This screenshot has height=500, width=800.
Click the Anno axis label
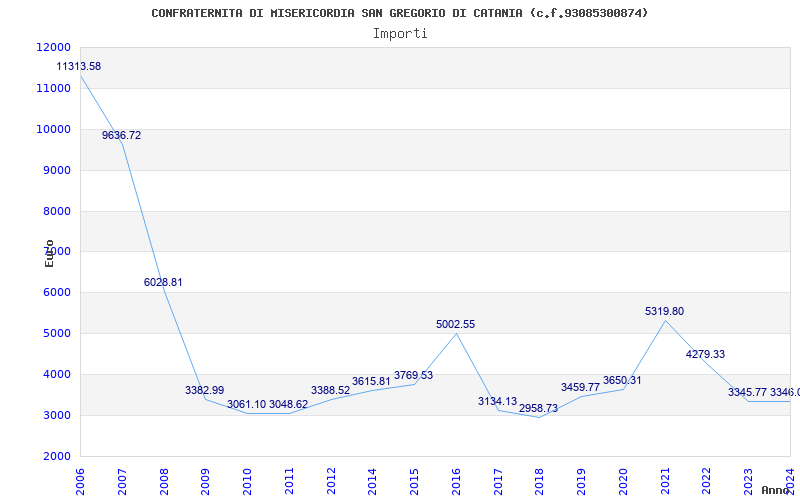[775, 490]
